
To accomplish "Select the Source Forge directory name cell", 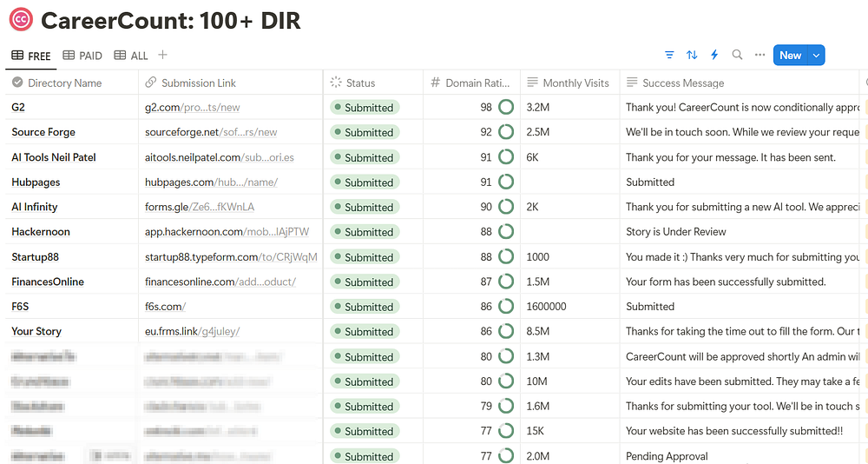I will point(72,132).
